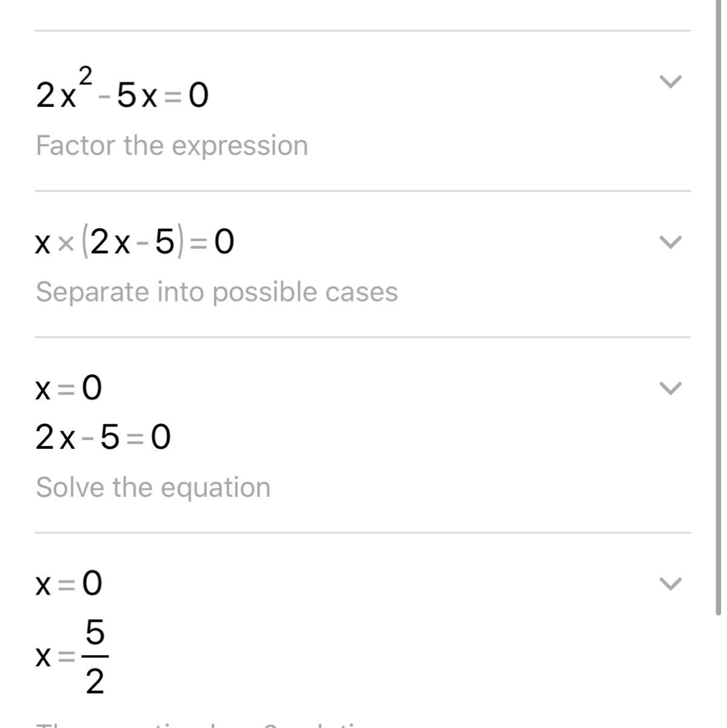Click x=0 above the 2x-5=0 line
727x728 pixels.
coord(69,388)
